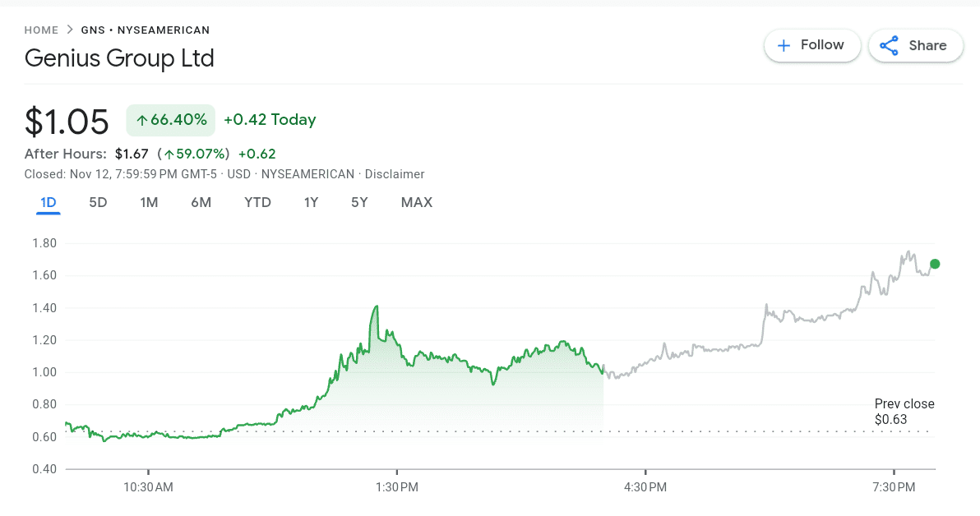Keep the 1D tab selected

coord(48,202)
